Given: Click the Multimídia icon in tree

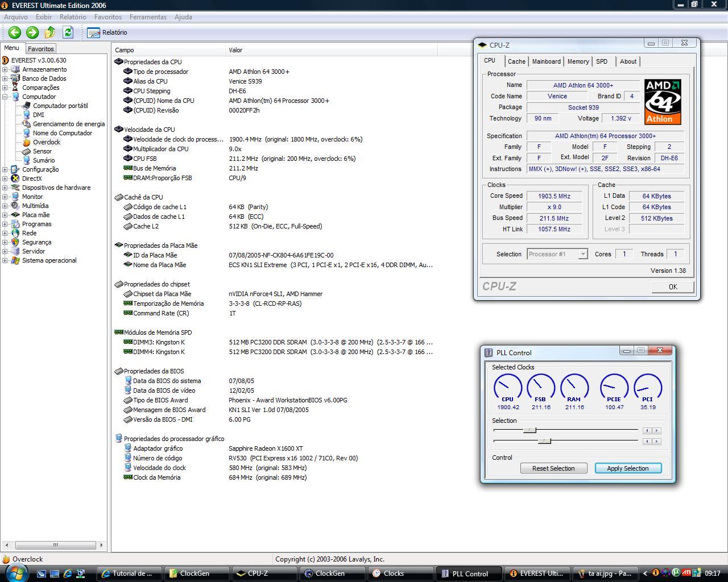Looking at the screenshot, I should pyautogui.click(x=15, y=206).
